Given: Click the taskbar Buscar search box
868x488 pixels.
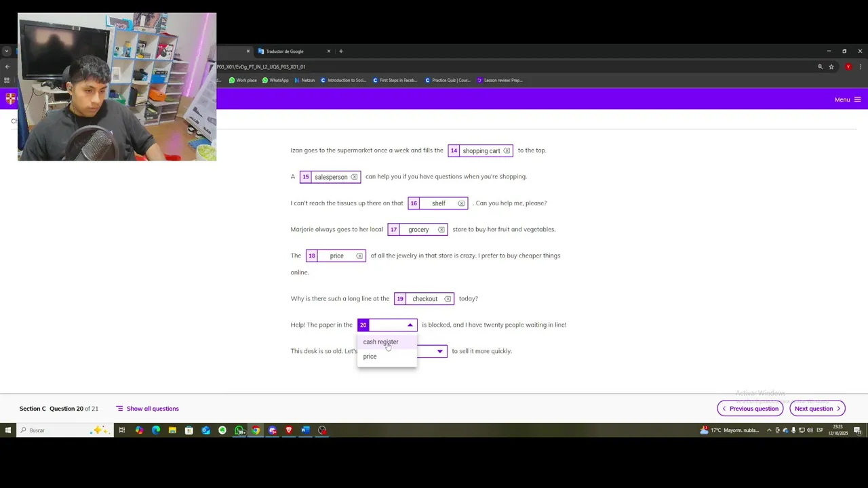Looking at the screenshot, I should (64, 430).
